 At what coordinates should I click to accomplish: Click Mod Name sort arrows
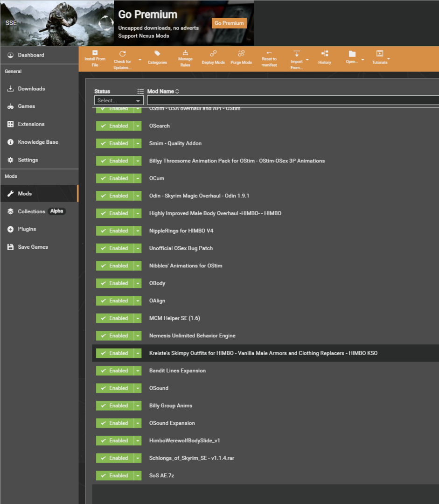click(x=177, y=91)
